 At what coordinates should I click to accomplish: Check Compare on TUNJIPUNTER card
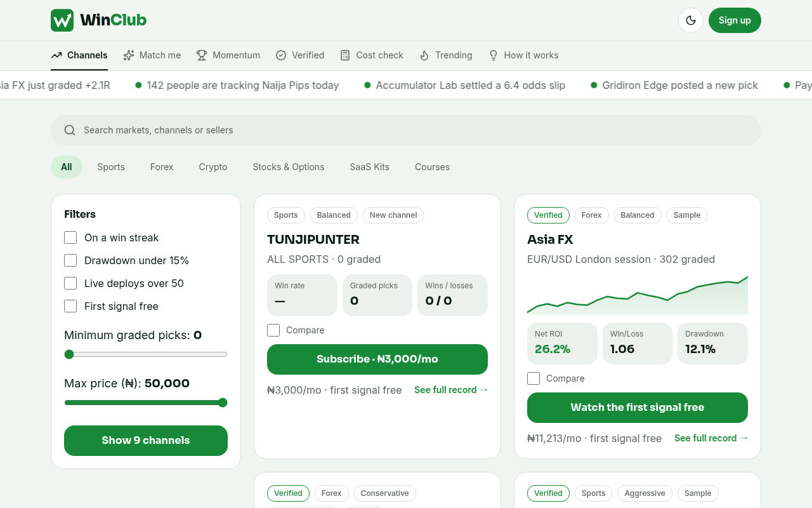tap(273, 330)
